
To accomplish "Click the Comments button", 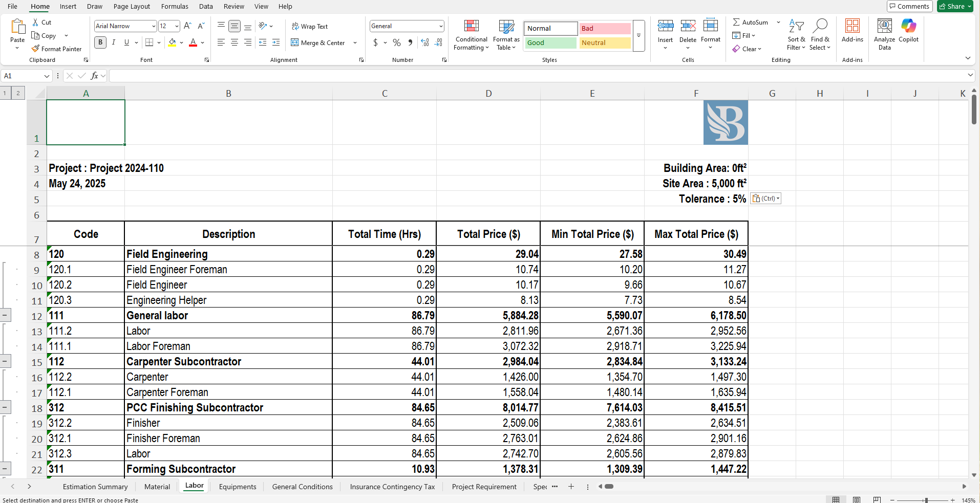I will coord(909,6).
